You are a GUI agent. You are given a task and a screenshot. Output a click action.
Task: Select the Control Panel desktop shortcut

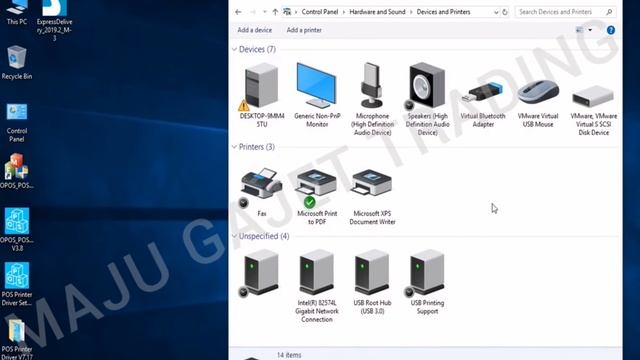click(x=17, y=122)
